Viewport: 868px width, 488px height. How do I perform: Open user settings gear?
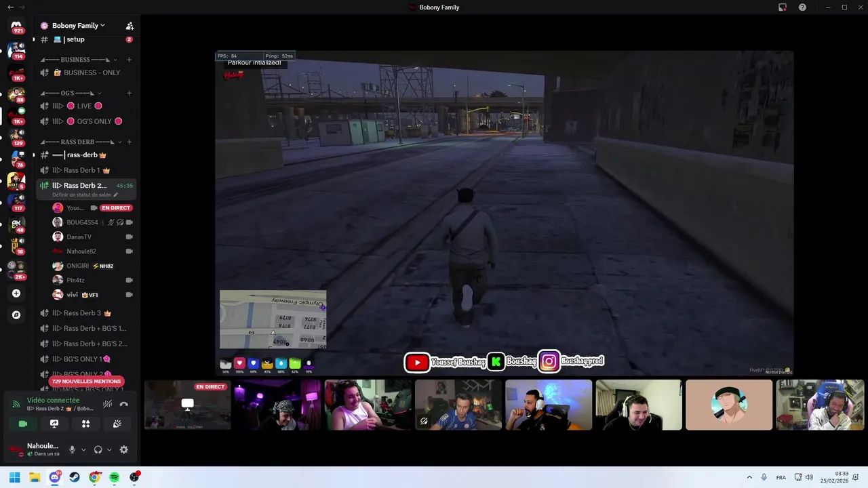pos(123,449)
